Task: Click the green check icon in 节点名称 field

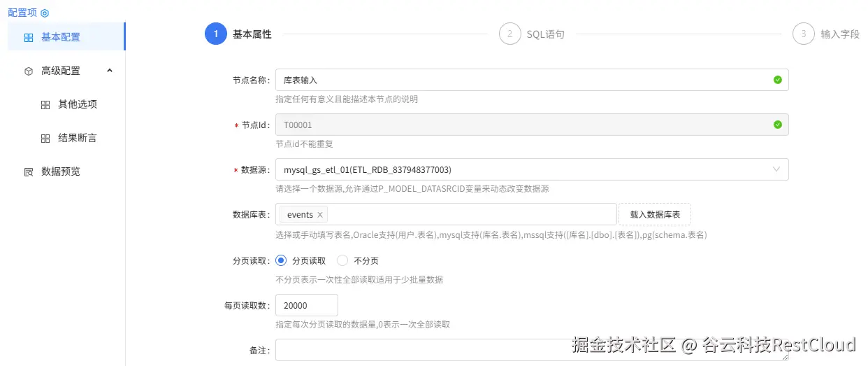Action: (x=778, y=80)
